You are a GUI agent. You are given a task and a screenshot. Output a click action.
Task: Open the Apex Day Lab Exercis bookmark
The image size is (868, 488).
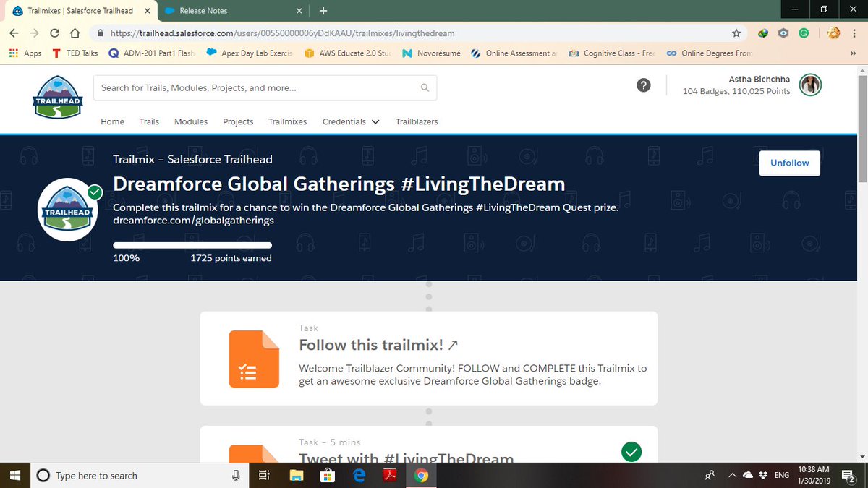tap(250, 53)
